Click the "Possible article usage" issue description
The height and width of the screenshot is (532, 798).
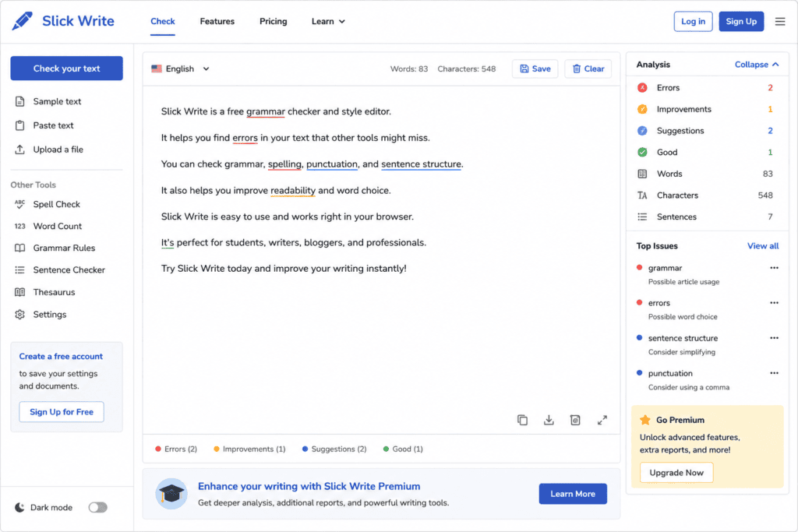683,282
